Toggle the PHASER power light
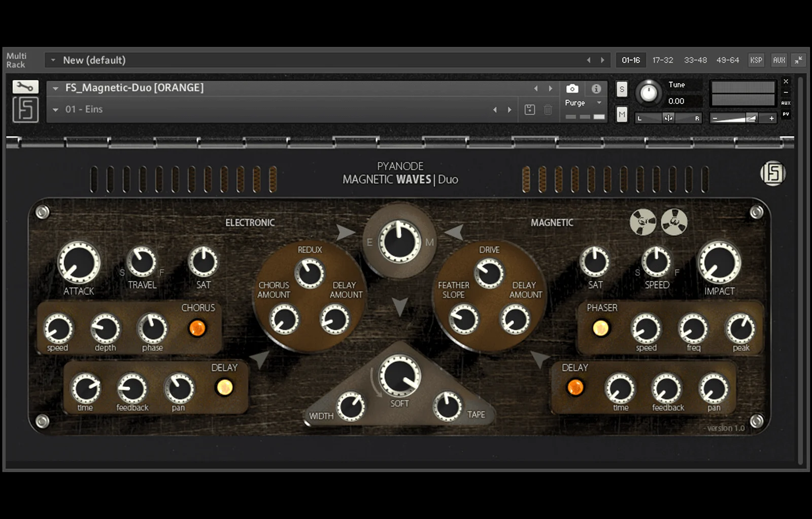 [600, 328]
